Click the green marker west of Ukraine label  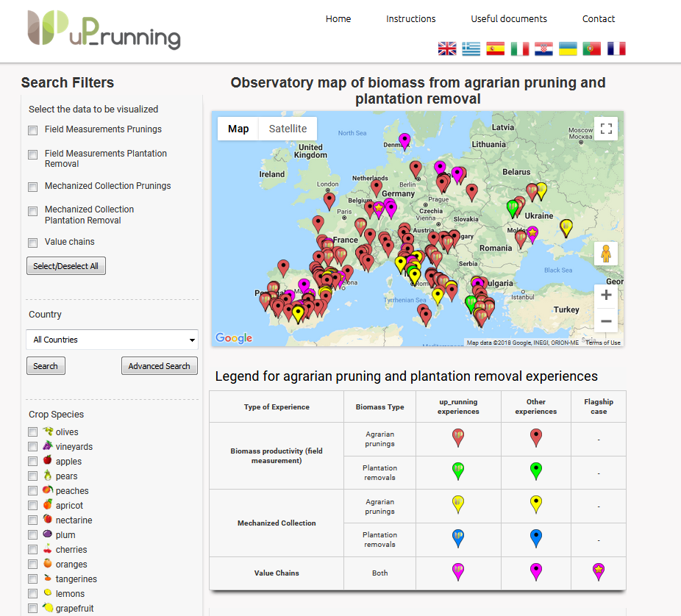(513, 208)
